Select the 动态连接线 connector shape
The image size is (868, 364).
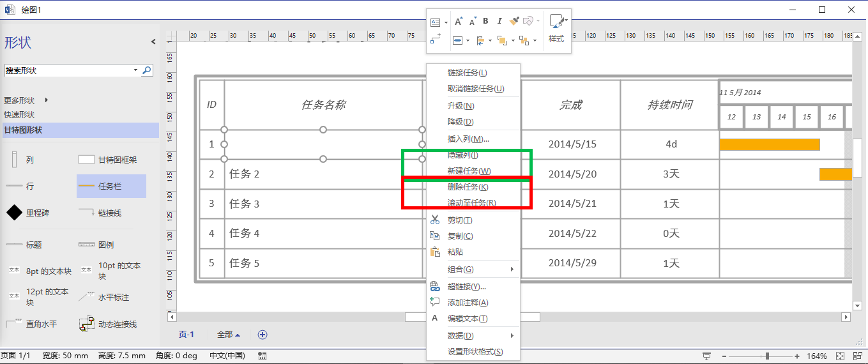[108, 324]
